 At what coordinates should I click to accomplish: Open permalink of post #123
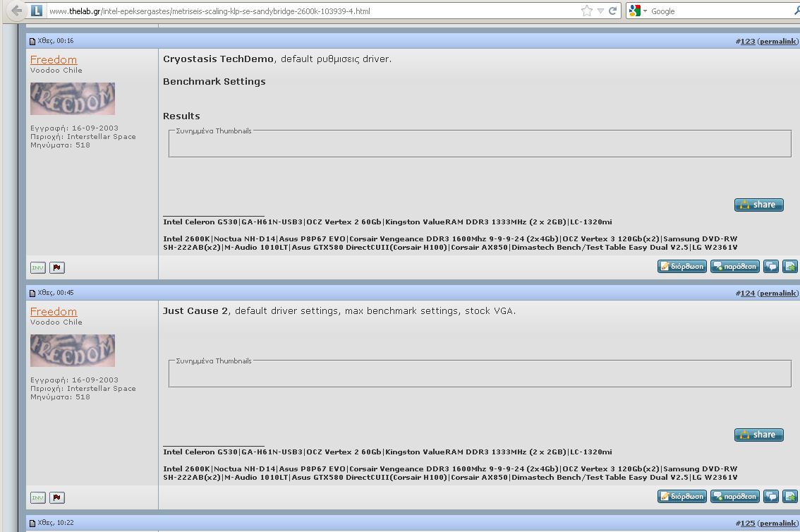777,42
